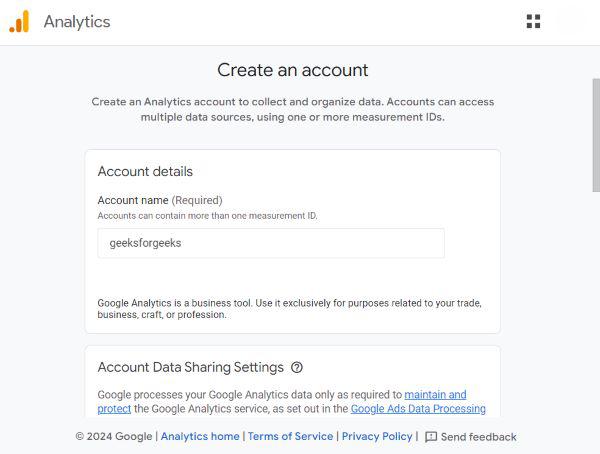This screenshot has height=454, width=600.
Task: Click the "Create an account" page heading
Action: pos(293,70)
